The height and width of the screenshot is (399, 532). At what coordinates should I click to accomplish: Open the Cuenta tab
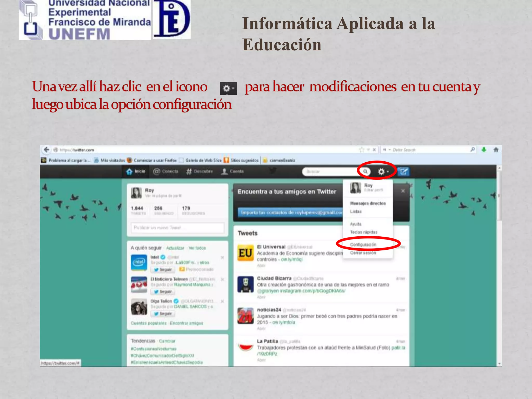tap(232, 171)
